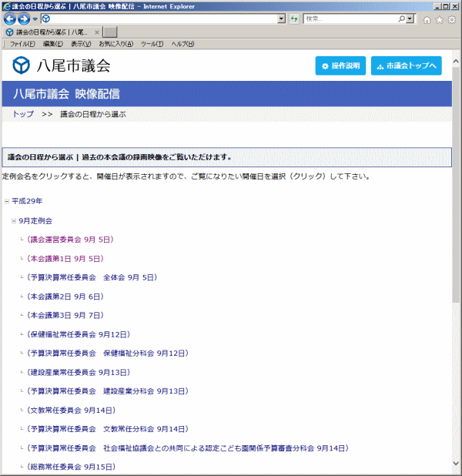Screen dimensions: 462x476
Task: Click the site icon in the address bar
Action: [46, 18]
